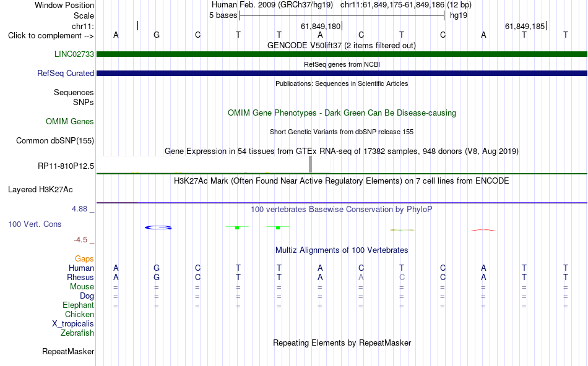Select the Dog species label
This screenshot has width=588, height=366.
click(x=87, y=296)
